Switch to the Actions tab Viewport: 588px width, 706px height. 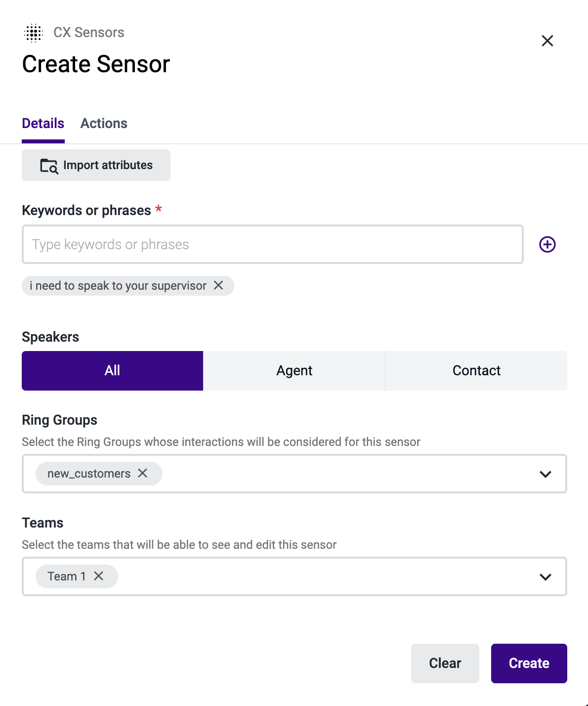point(104,124)
